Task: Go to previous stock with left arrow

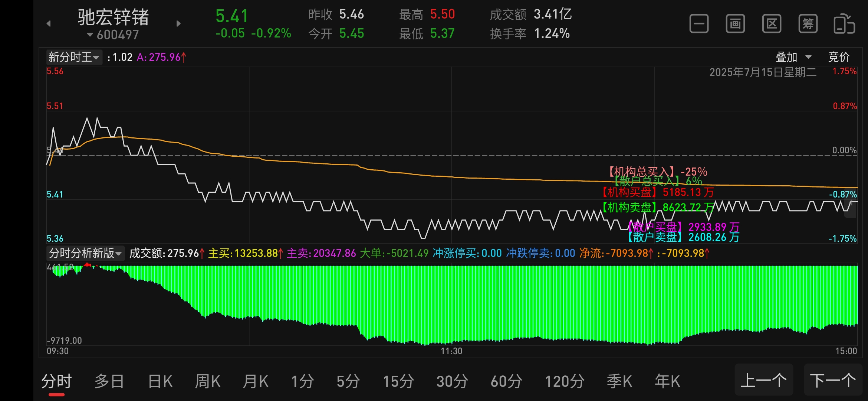Action: pyautogui.click(x=49, y=24)
